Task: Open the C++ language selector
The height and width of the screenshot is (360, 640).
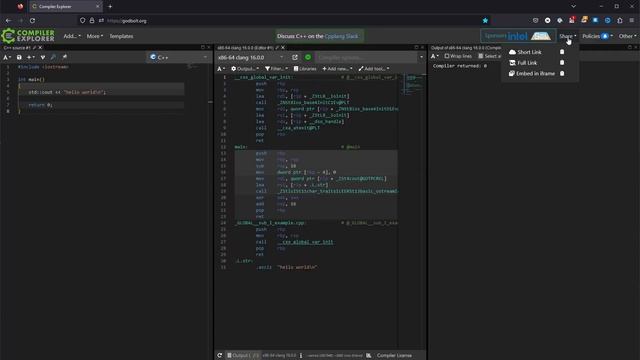Action: [178, 57]
